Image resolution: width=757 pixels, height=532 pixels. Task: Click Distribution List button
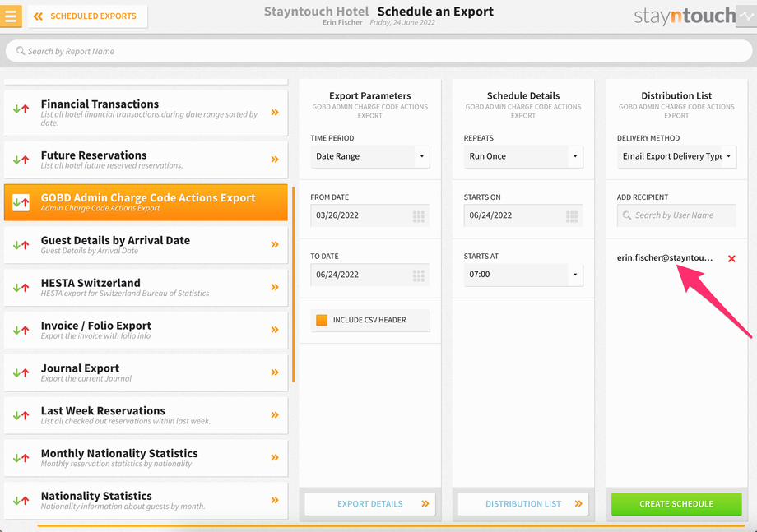[x=523, y=504]
